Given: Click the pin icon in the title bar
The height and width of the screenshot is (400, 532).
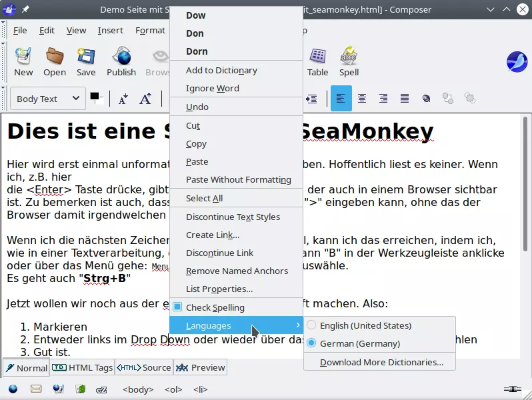Looking at the screenshot, I should point(25,9).
